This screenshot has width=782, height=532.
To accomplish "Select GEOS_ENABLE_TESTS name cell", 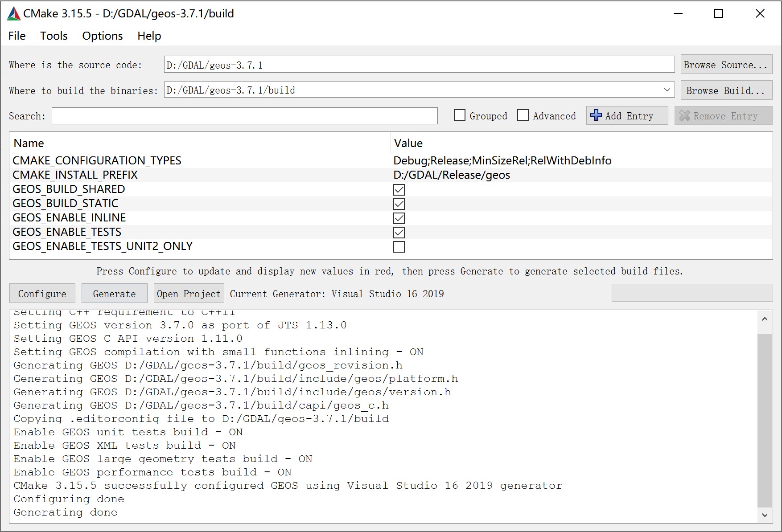I will [67, 232].
